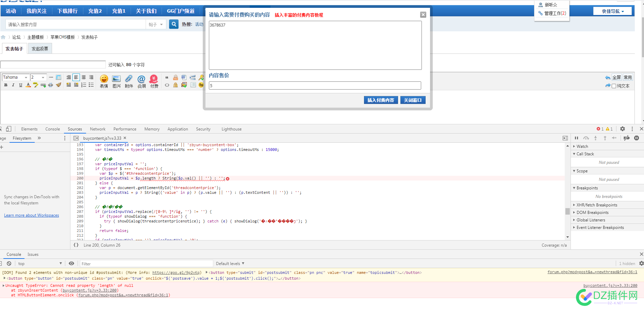Toggle device toolbar in DevTools
The image size is (644, 311).
[x=9, y=129]
